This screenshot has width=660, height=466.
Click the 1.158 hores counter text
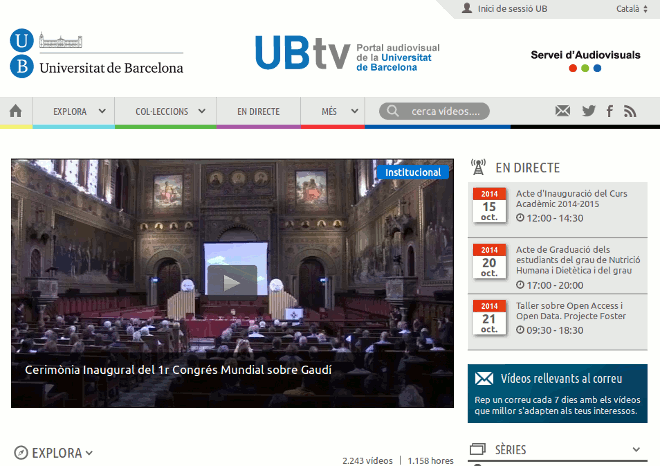tap(430, 461)
